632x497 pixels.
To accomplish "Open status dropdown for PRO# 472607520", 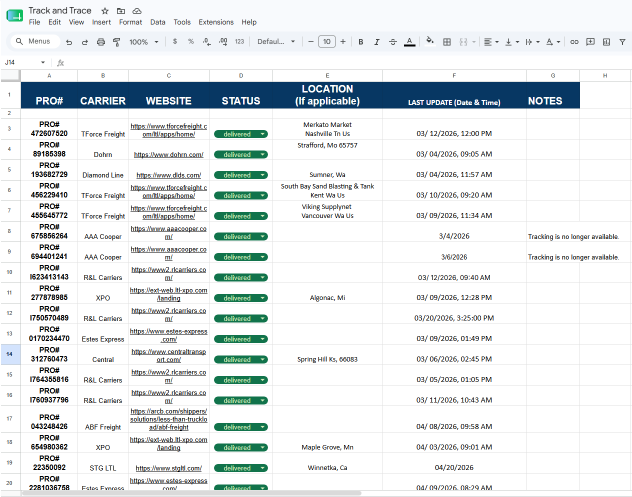I will [x=263, y=134].
